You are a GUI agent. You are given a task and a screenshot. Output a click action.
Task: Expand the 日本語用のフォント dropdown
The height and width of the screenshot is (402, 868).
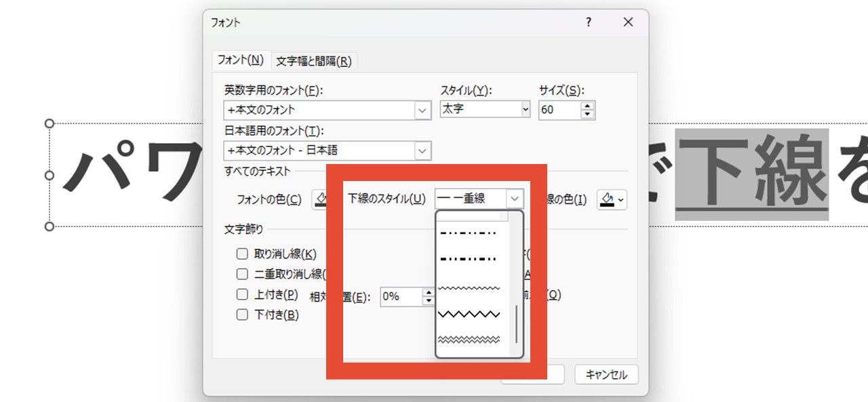pos(423,150)
